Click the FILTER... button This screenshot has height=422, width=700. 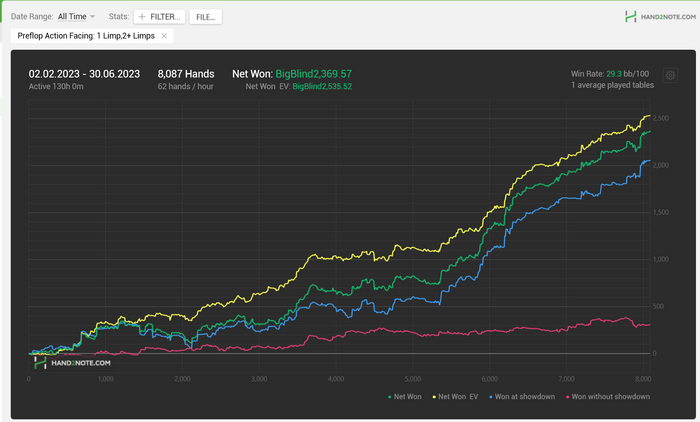[x=159, y=17]
